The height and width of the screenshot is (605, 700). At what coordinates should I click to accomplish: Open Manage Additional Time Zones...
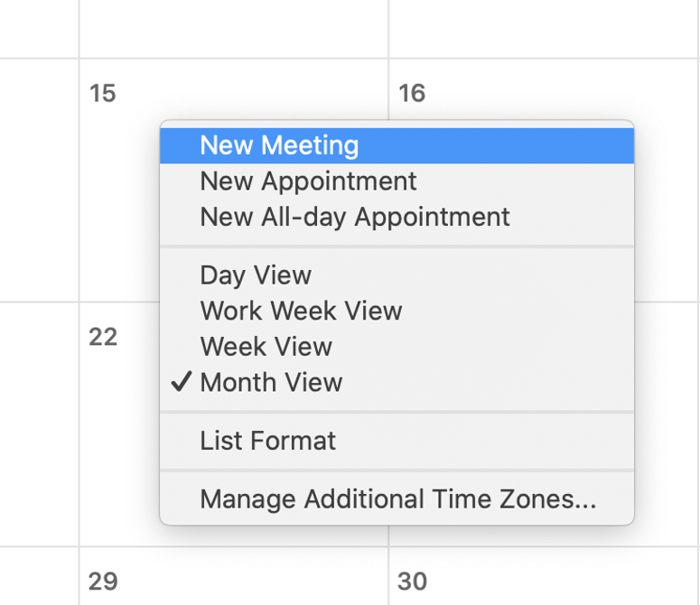coord(397,499)
